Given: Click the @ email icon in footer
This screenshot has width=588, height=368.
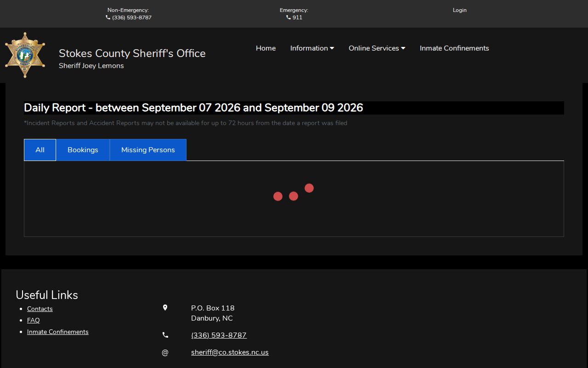Looking at the screenshot, I should pyautogui.click(x=165, y=352).
